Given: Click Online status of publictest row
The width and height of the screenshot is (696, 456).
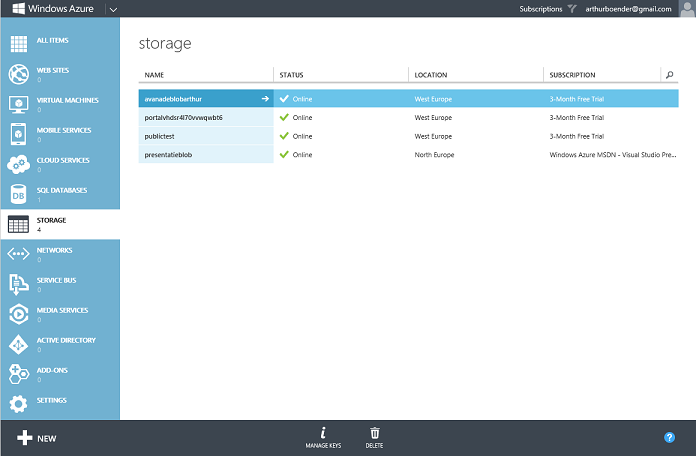Looking at the screenshot, I should (x=302, y=136).
